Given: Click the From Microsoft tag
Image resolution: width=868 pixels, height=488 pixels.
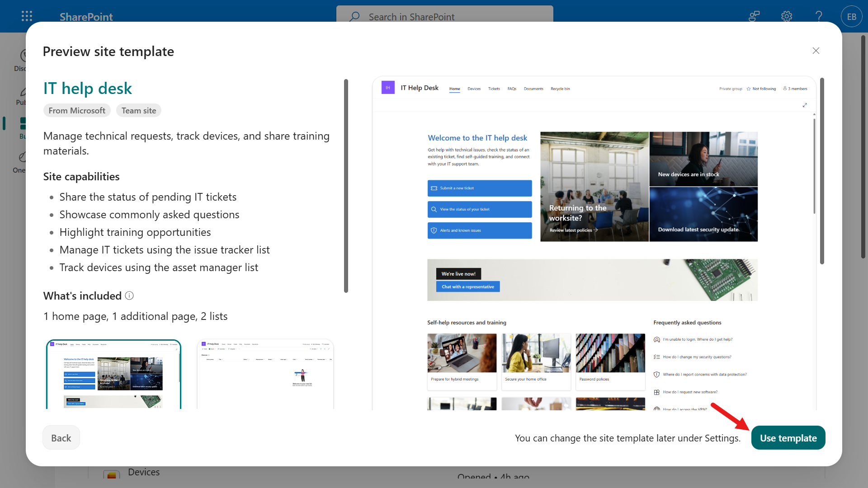Looking at the screenshot, I should click(x=77, y=111).
